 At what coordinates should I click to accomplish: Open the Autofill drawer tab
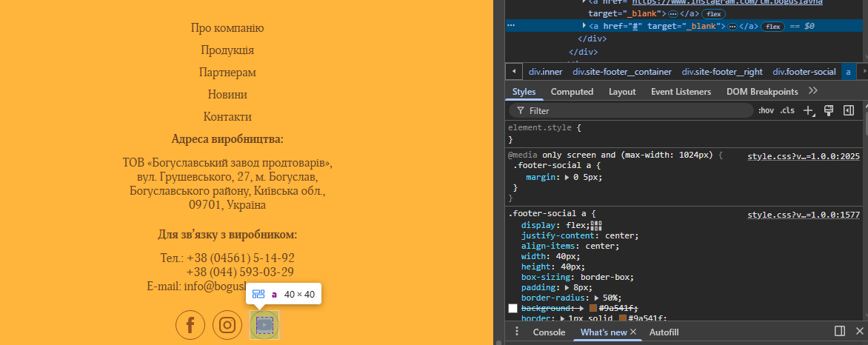pos(664,332)
